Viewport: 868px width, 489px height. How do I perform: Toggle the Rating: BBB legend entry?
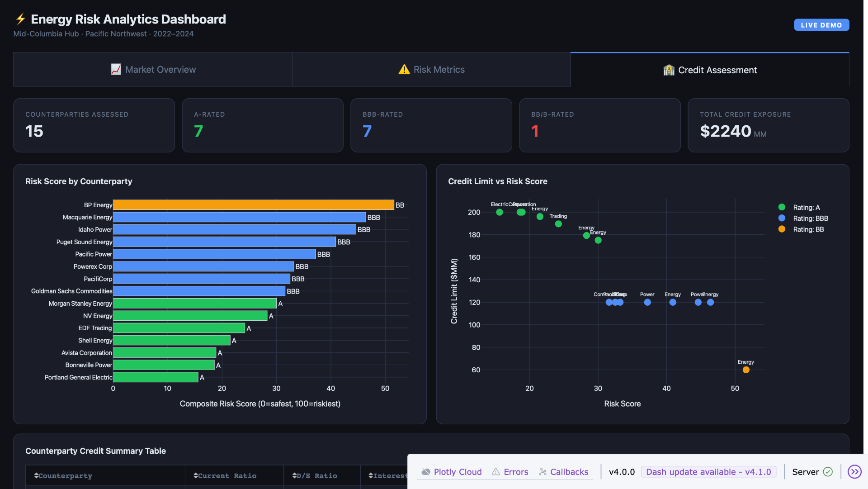coord(810,218)
